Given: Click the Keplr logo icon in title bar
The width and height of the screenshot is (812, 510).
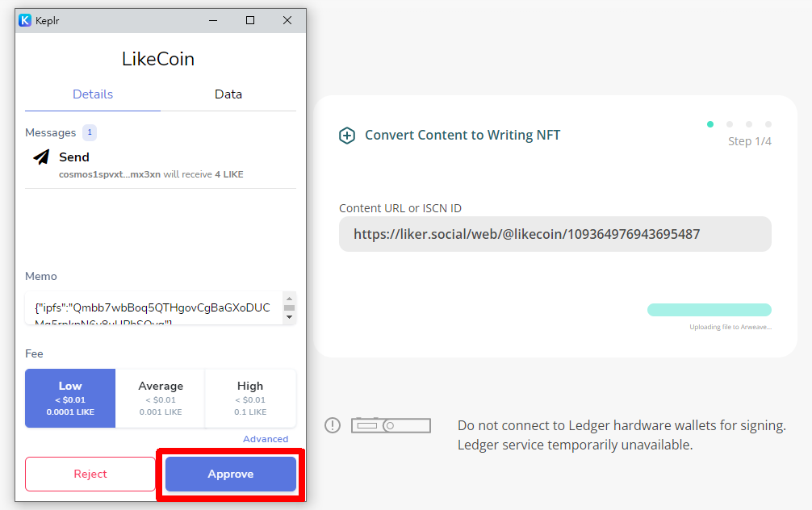Looking at the screenshot, I should pyautogui.click(x=25, y=20).
